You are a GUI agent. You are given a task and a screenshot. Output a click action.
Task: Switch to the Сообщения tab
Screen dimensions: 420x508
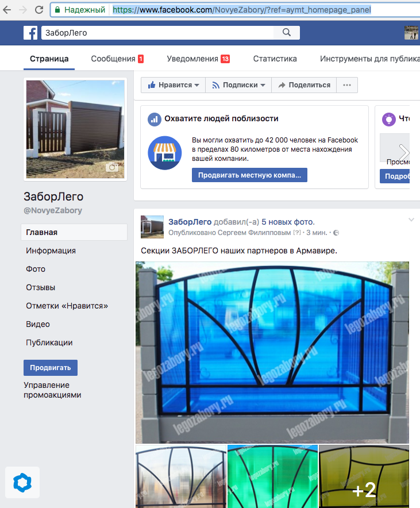pos(117,59)
